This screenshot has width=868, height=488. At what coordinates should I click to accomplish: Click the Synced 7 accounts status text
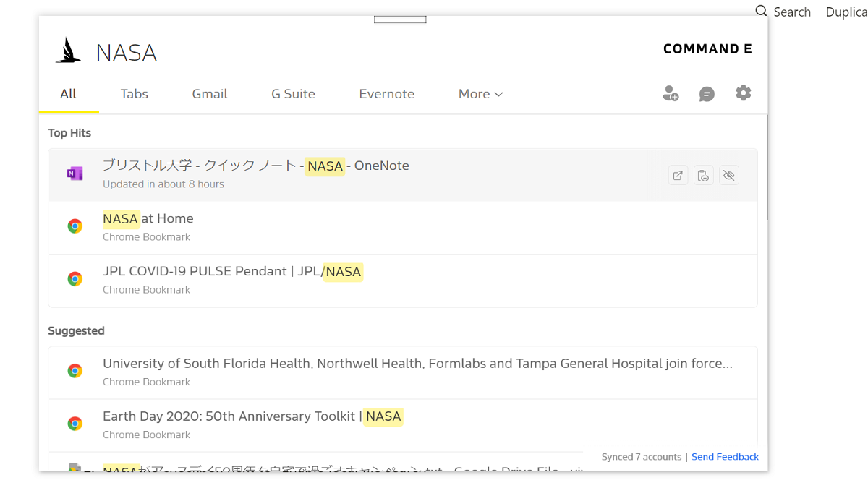642,457
